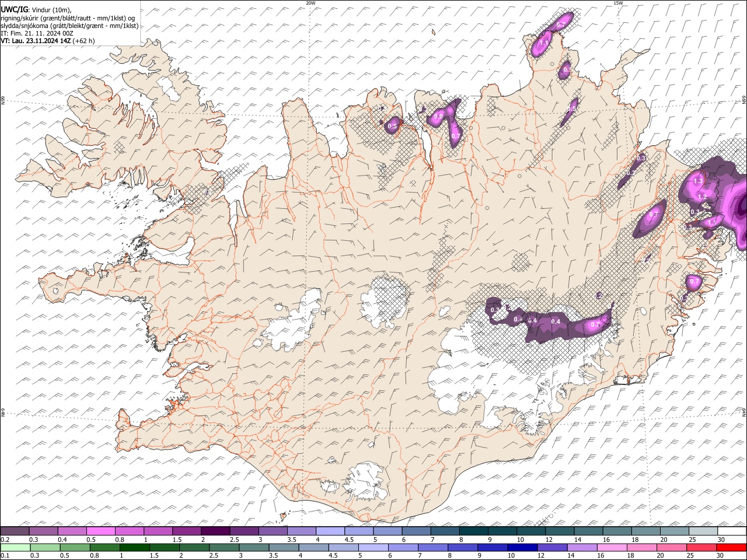Click the "4.5" label under upper legend
The height and width of the screenshot is (560, 747).
(x=349, y=540)
